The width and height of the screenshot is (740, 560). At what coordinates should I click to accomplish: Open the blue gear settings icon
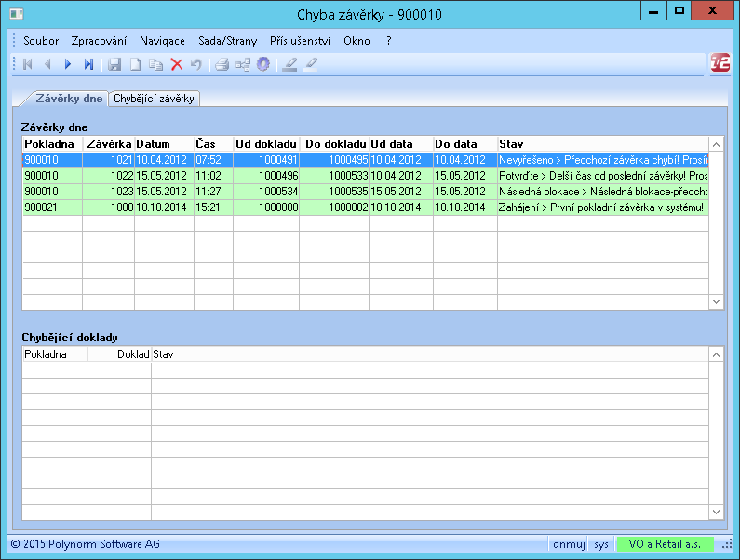click(263, 64)
